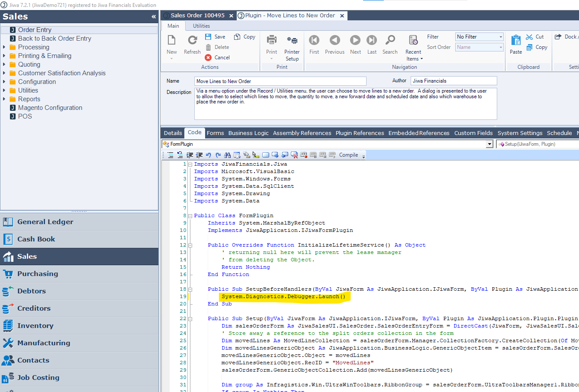Image resolution: width=579 pixels, height=392 pixels.
Task: Expand the Processing folder
Action: pos(4,47)
